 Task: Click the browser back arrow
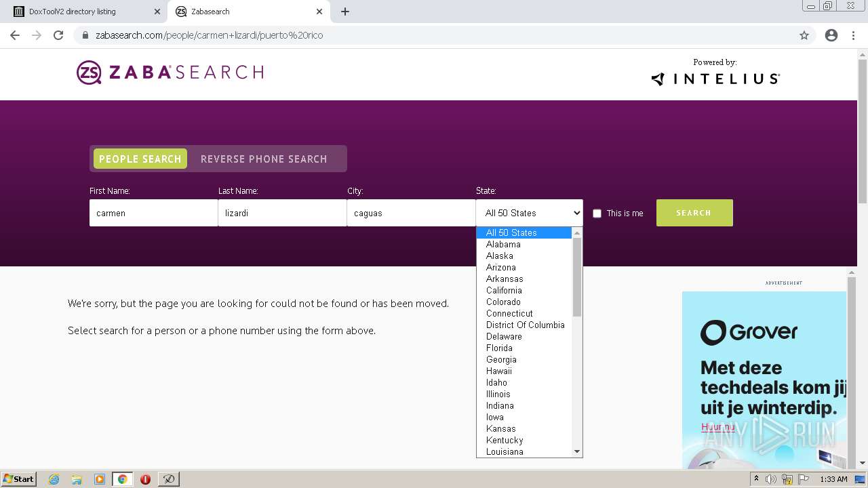click(15, 35)
